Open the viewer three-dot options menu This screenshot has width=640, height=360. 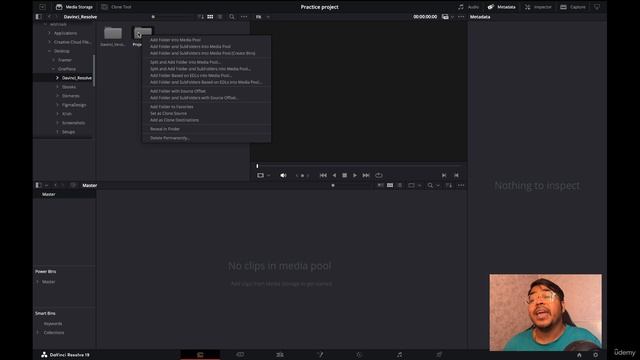click(461, 17)
